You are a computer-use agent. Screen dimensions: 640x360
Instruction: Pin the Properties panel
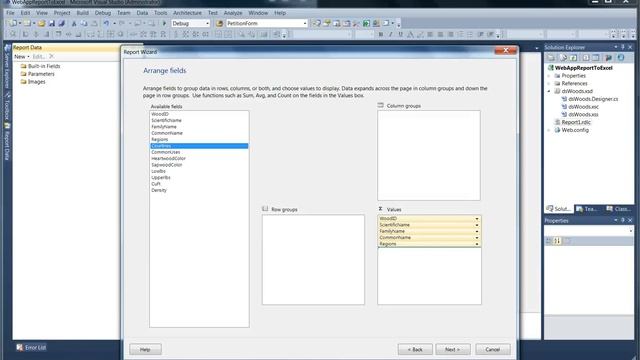pos(623,220)
